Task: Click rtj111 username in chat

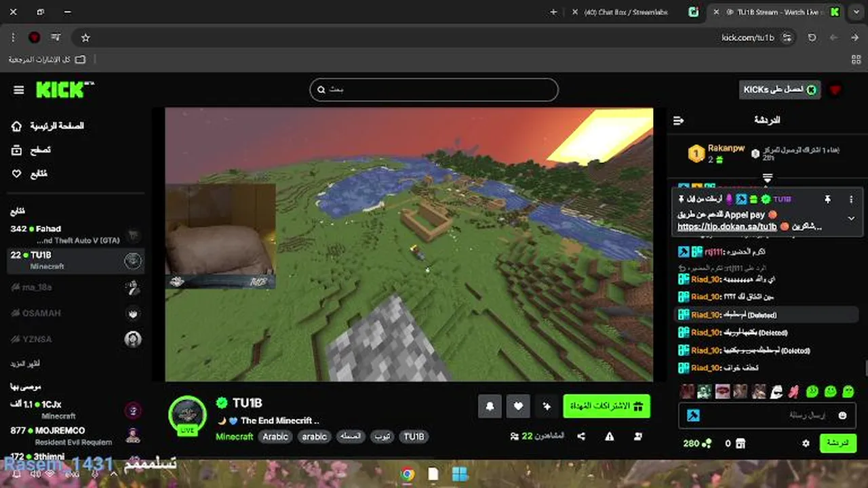Action: coord(713,252)
